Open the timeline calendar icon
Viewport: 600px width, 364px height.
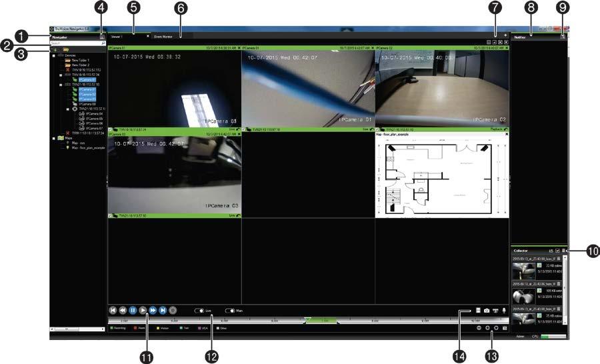pyautogui.click(x=505, y=328)
